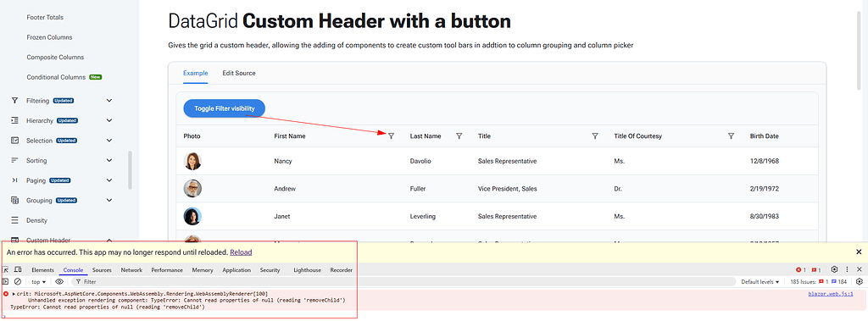Open the Recorder DevTools tab

tap(341, 270)
